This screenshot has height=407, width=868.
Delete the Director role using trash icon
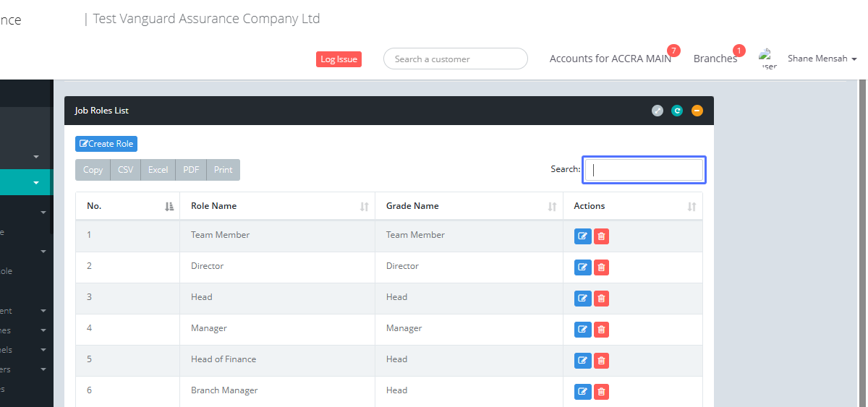[x=601, y=267]
